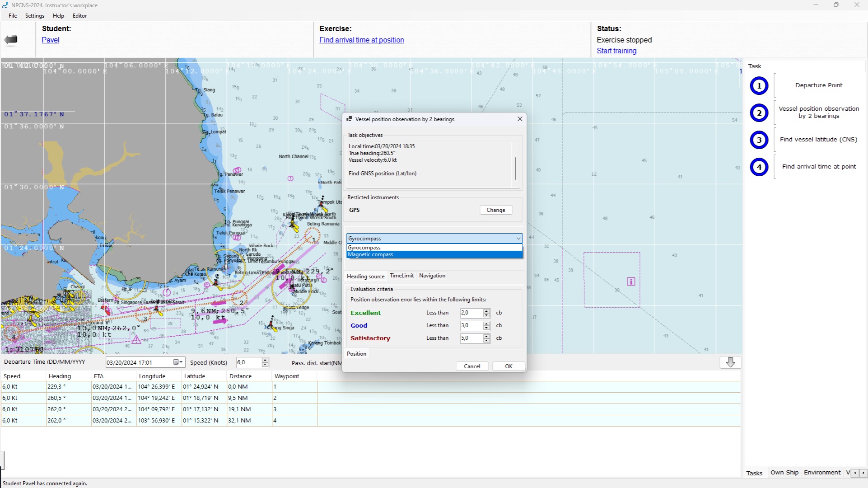The width and height of the screenshot is (868, 488).
Task: Open the Gyrocompass heading source combo box
Action: (x=518, y=238)
